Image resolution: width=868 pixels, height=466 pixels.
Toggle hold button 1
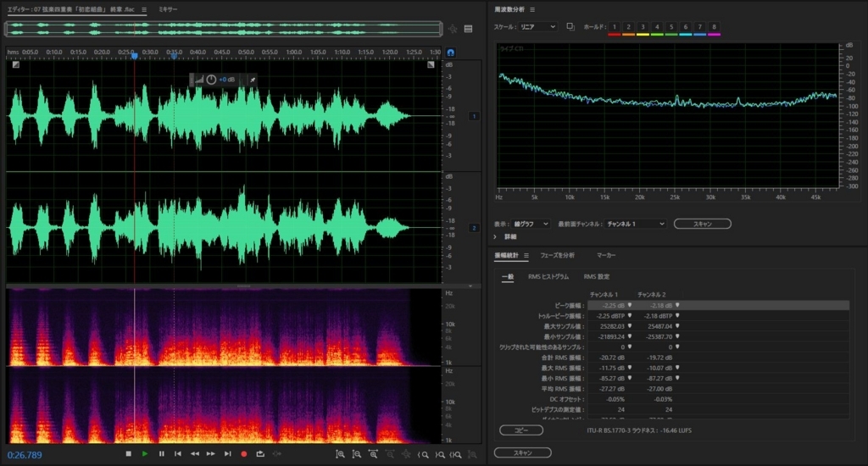pos(614,26)
